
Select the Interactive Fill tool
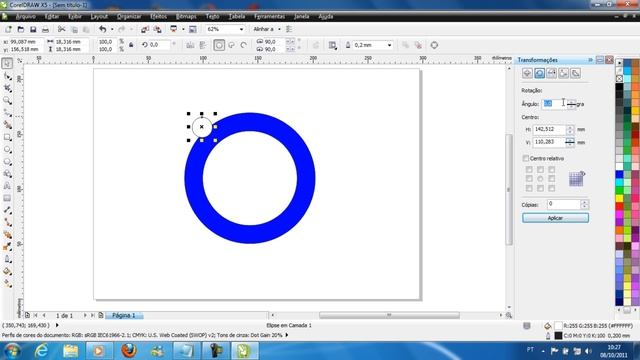coord(7,284)
